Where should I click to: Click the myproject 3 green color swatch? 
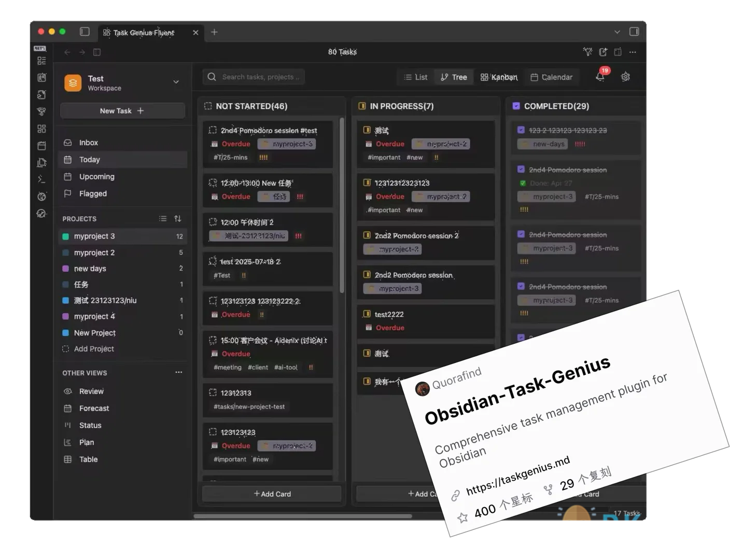(x=66, y=236)
